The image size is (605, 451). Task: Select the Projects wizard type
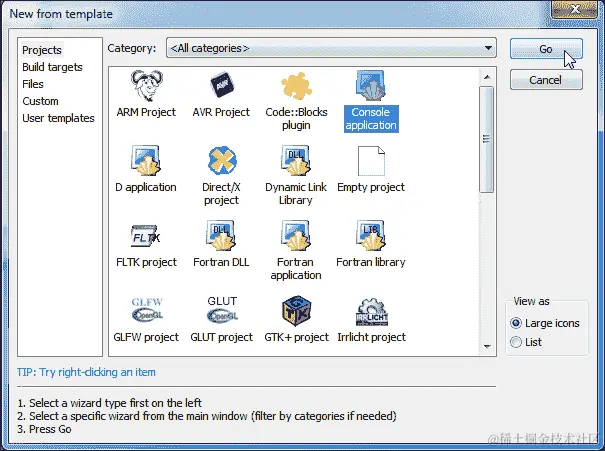click(42, 50)
